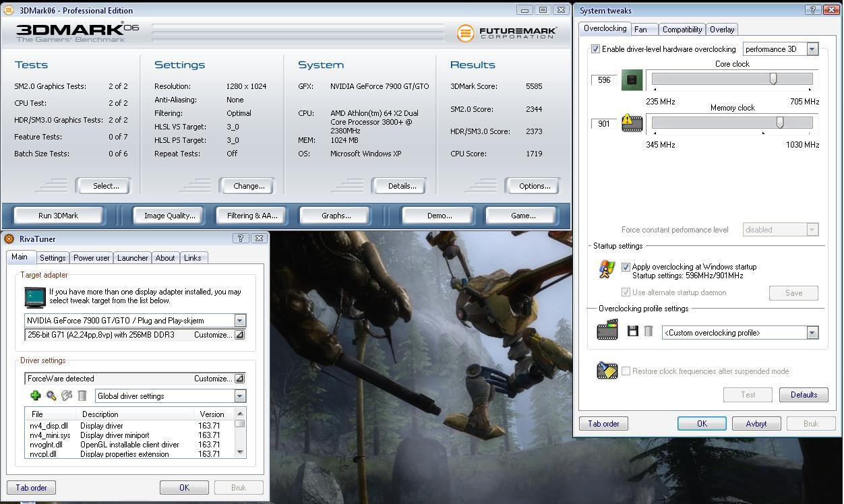Click OK button in RivaTuner window
The image size is (844, 504).
click(184, 488)
